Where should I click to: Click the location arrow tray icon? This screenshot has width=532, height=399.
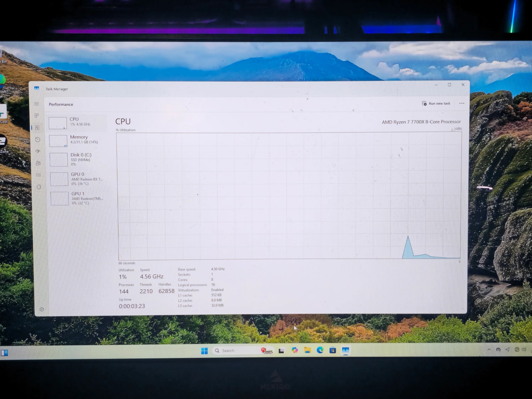tap(507, 350)
